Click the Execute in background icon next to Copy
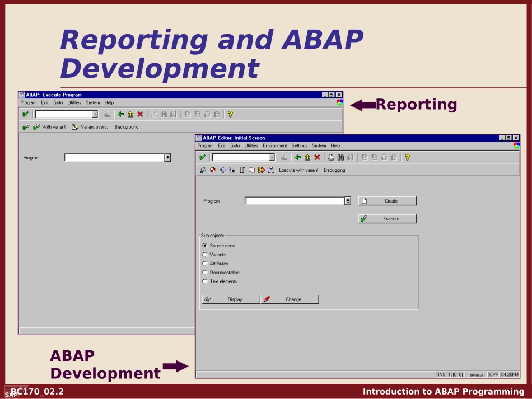The height and width of the screenshot is (399, 532). [262, 170]
